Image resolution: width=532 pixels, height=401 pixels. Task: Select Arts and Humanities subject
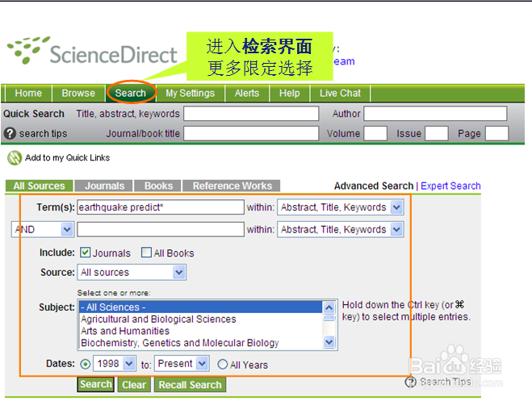(x=201, y=331)
